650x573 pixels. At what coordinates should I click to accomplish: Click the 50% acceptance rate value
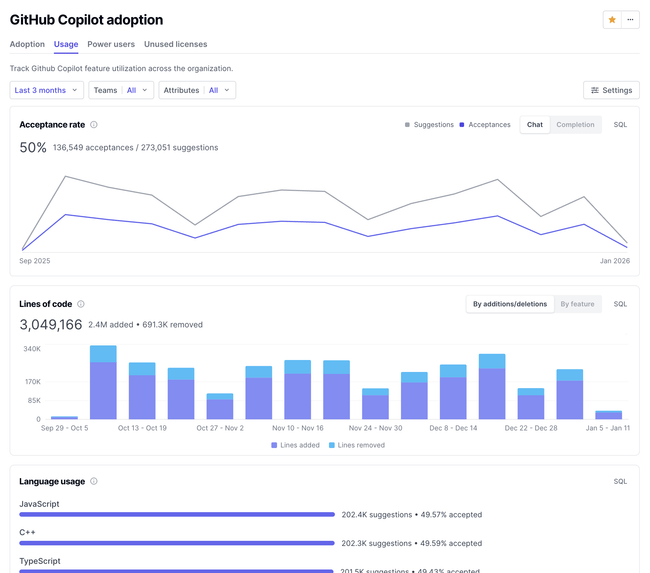coord(33,147)
